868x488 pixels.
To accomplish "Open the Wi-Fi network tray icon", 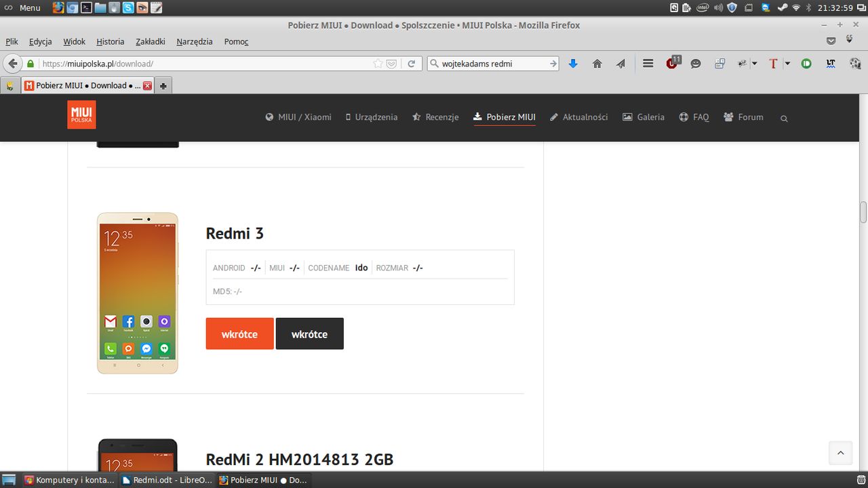I will (796, 7).
